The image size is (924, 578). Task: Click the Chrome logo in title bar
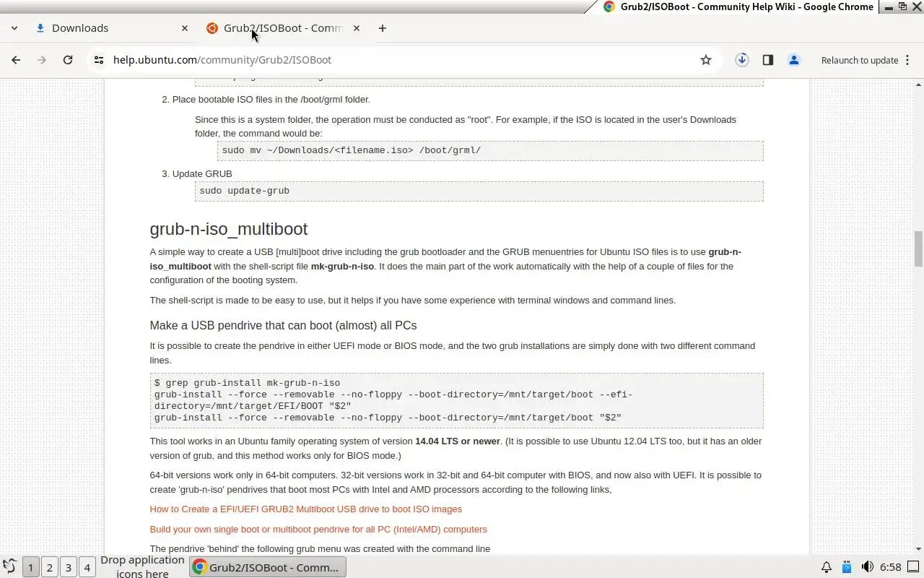pos(609,7)
